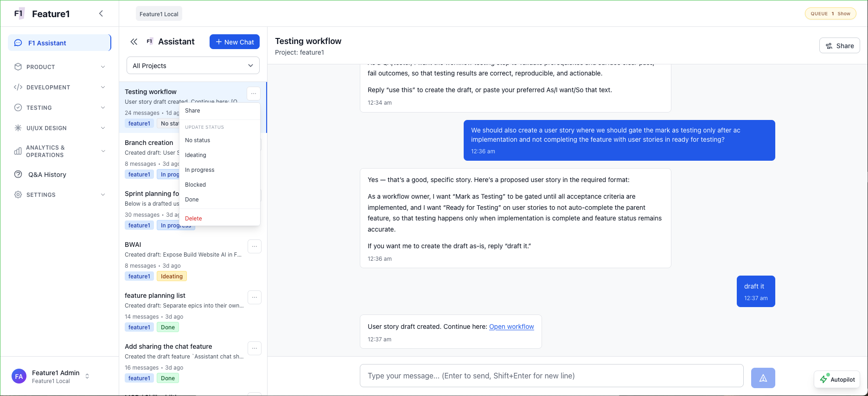This screenshot has width=868, height=396.
Task: Expand the account menu beside Feature1 Admin
Action: (87, 376)
